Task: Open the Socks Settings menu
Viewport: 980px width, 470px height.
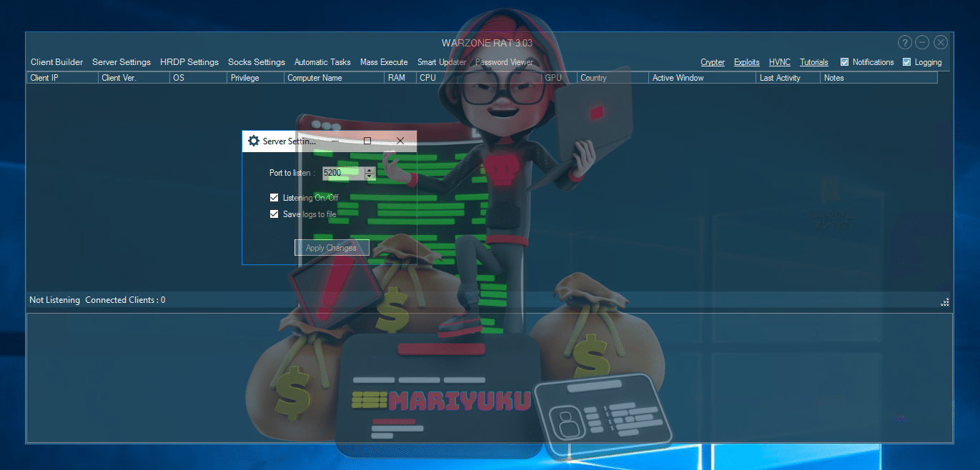Action: click(256, 62)
